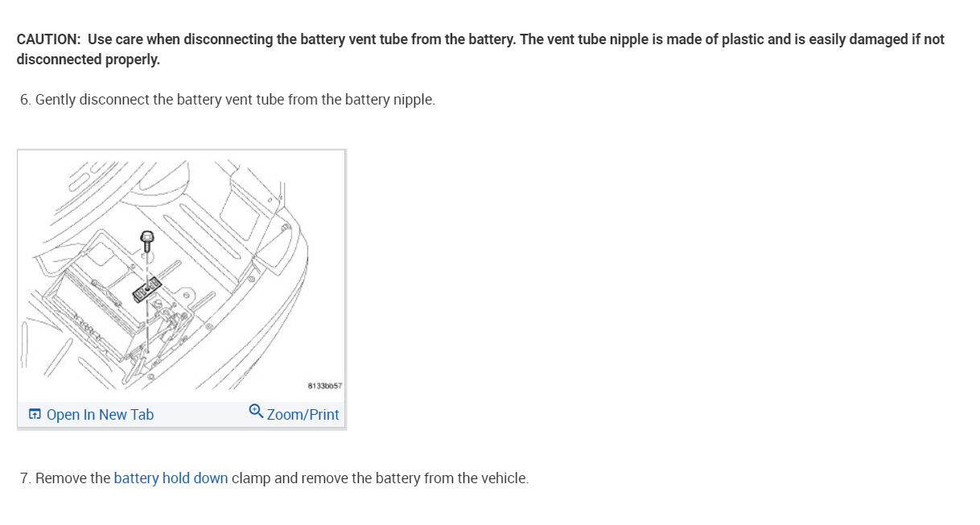The width and height of the screenshot is (980, 525).
Task: Click the hold down bolt in diagram
Action: (146, 240)
